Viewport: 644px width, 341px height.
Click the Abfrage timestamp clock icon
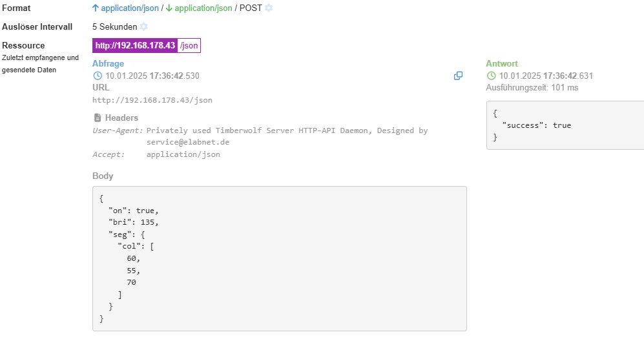[x=98, y=76]
